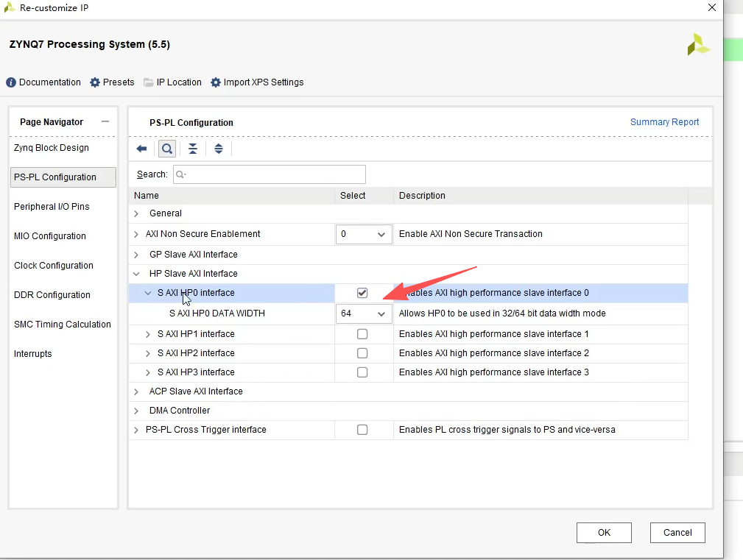Click the OK button
The width and height of the screenshot is (743, 560).
pyautogui.click(x=604, y=533)
